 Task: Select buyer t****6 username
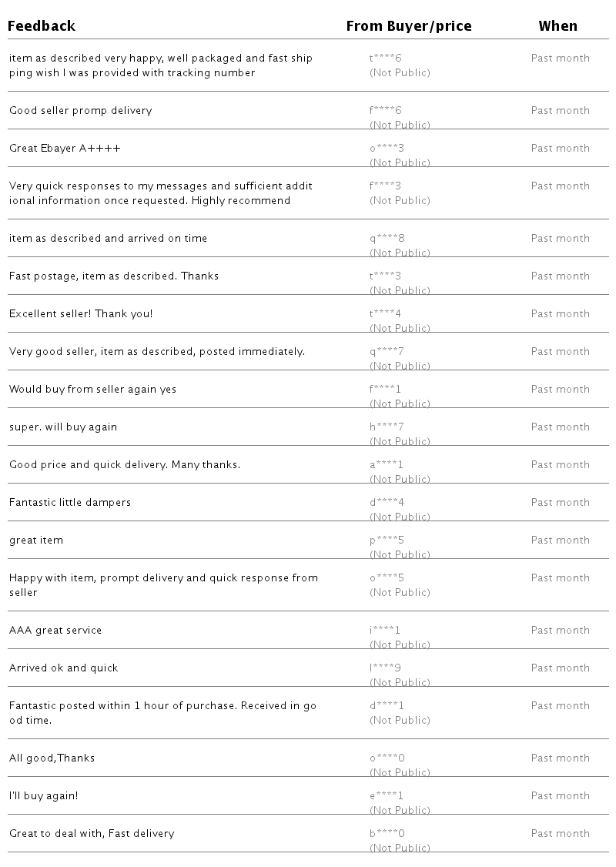(x=386, y=58)
